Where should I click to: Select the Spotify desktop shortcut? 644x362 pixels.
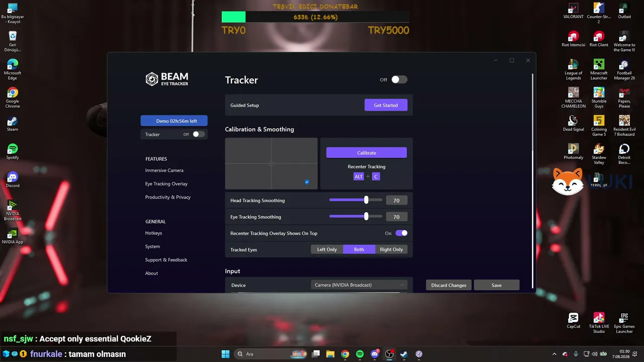[x=13, y=152]
